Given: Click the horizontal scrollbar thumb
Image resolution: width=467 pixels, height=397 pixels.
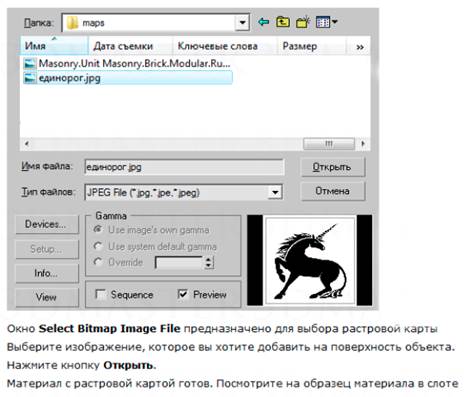Looking at the screenshot, I should click(329, 144).
